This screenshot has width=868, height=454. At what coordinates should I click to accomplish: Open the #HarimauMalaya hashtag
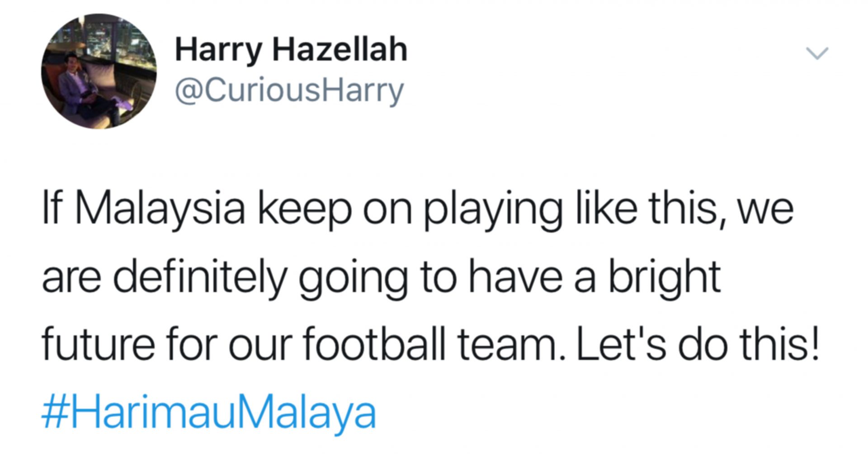[x=209, y=412]
